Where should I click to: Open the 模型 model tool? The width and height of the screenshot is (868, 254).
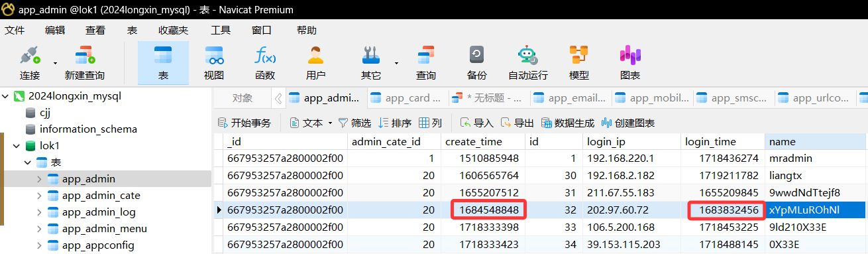click(578, 63)
